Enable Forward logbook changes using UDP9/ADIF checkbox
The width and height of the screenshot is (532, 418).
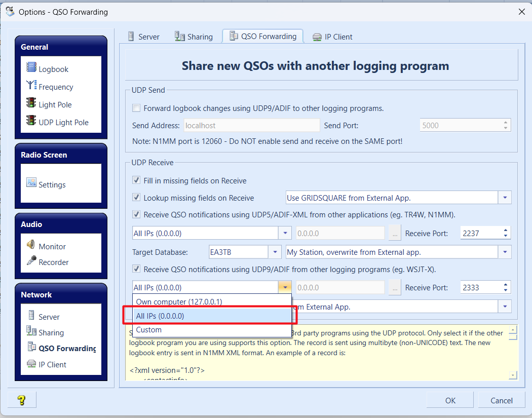136,108
